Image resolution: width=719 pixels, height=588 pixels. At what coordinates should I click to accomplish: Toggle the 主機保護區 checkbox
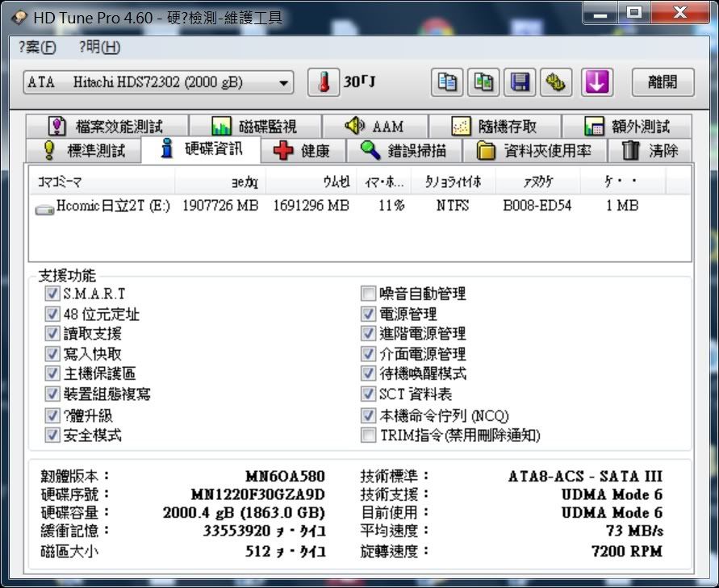click(x=52, y=373)
